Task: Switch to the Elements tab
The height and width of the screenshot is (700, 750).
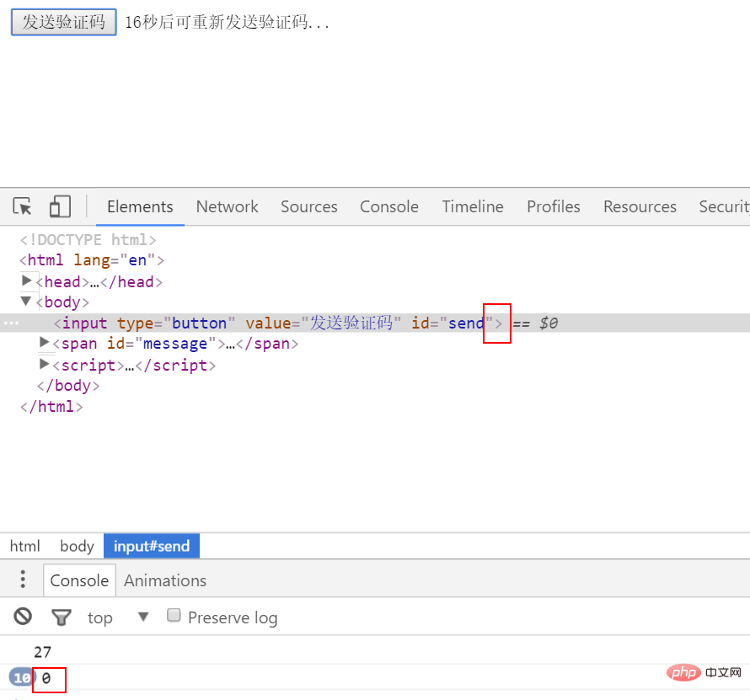Action: point(140,206)
